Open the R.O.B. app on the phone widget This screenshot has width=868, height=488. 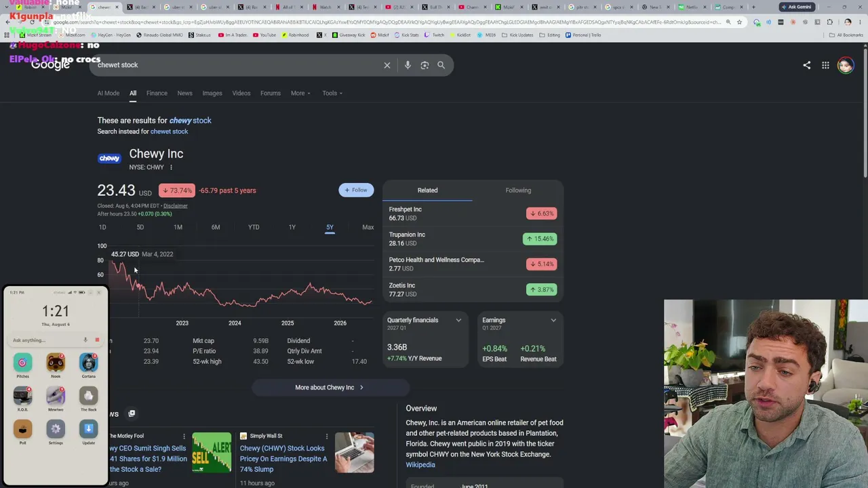coord(22,396)
